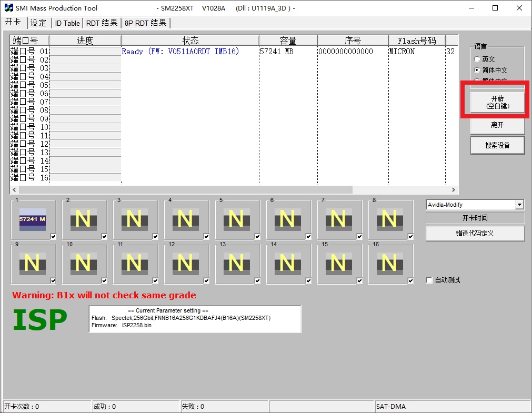Click the SMI app icon in title bar
Image resolution: width=532 pixels, height=413 pixels.
[x=8, y=8]
